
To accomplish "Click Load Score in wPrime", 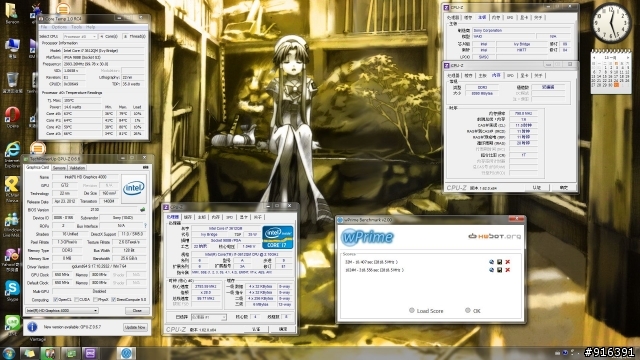I will (x=427, y=311).
